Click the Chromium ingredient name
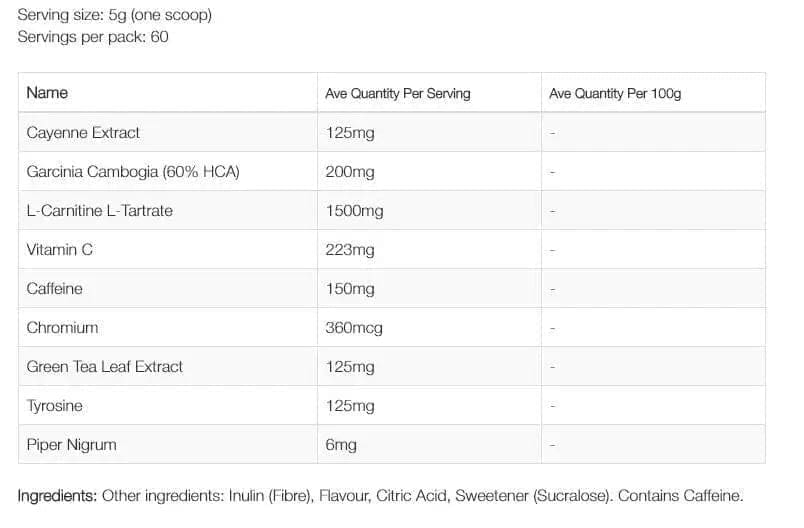 (62, 328)
